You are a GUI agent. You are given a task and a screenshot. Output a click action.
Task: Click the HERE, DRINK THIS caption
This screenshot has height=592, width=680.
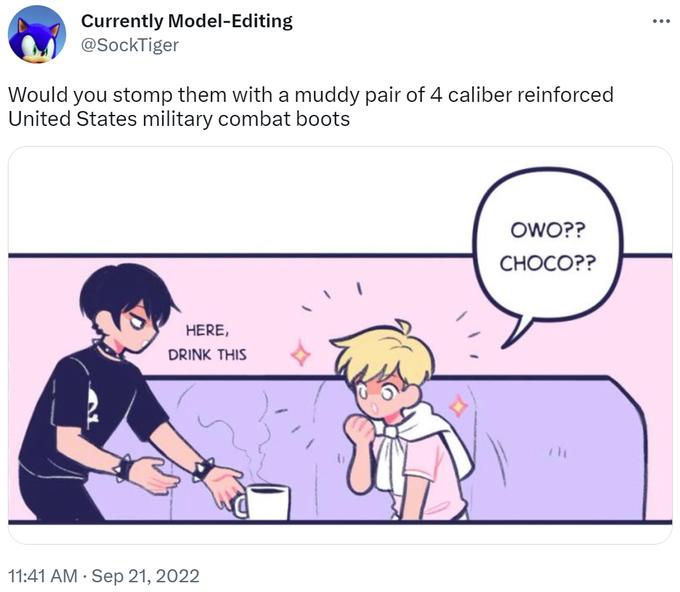207,343
